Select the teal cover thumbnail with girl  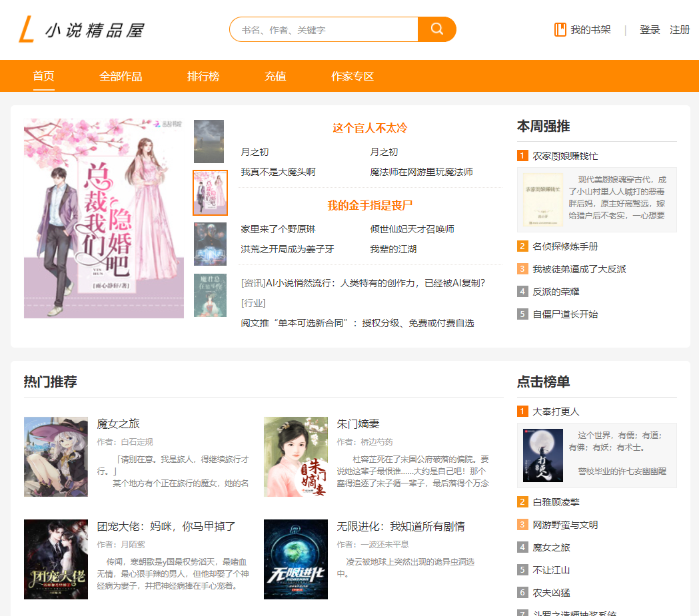(210, 295)
